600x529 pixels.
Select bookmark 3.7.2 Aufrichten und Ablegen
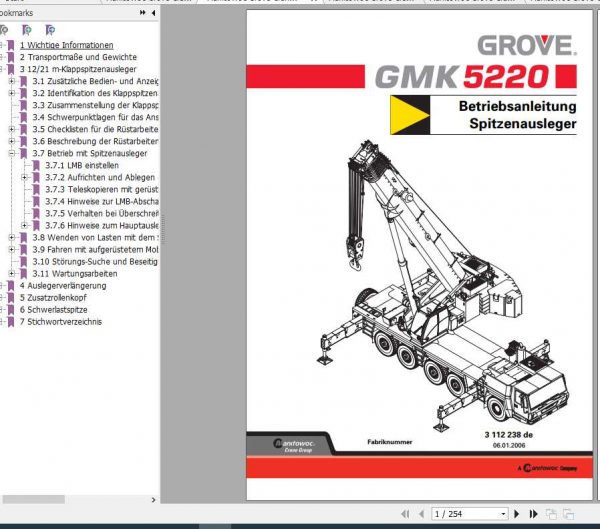100,178
